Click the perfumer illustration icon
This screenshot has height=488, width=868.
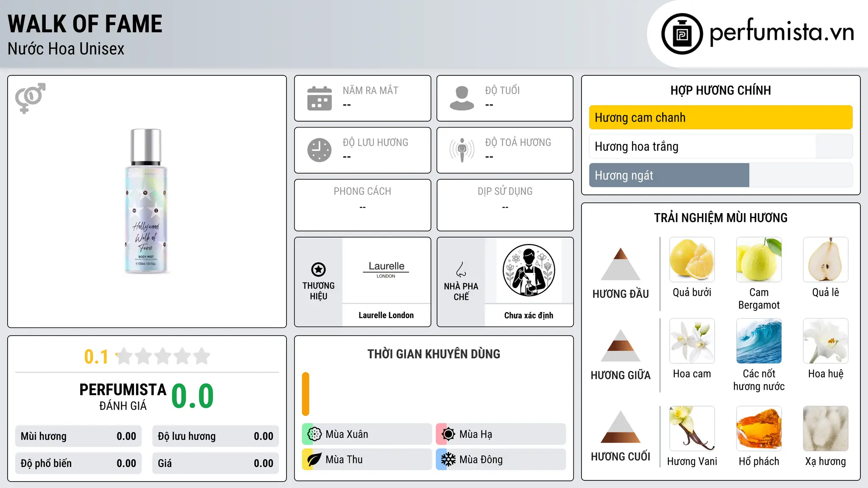tap(529, 270)
